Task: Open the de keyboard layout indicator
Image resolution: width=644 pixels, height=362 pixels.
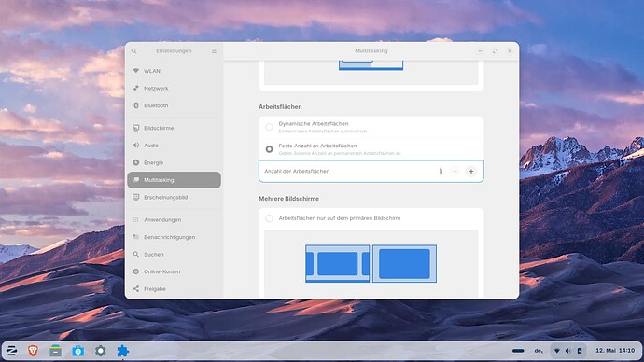Action: click(x=539, y=351)
